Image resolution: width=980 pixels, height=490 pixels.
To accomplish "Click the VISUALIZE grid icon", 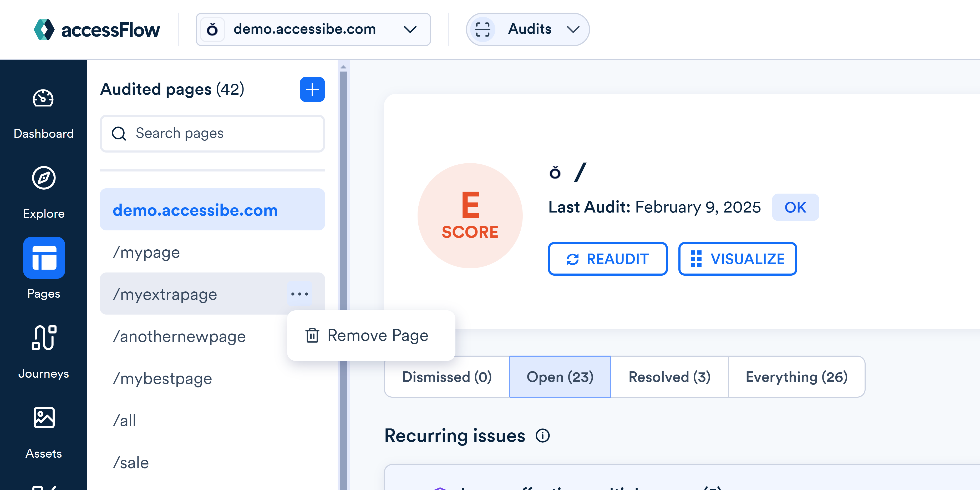I will coord(696,259).
